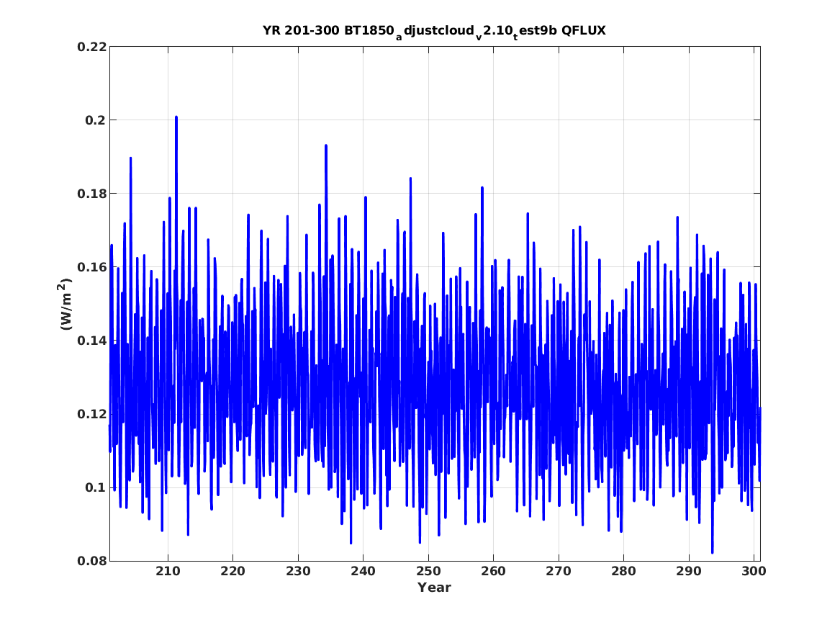This screenshot has height=630, width=840.
Task: Click the y-axis tick label 0.16
Action: pos(91,267)
